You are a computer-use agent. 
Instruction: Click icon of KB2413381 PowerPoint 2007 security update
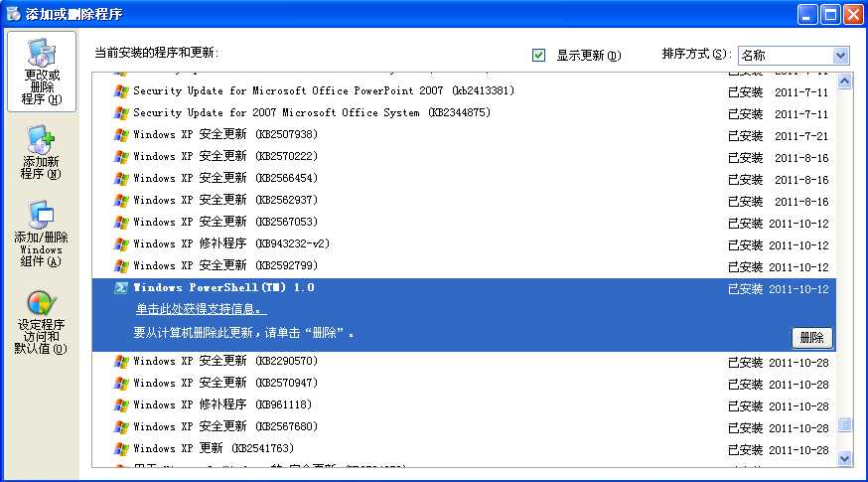tap(121, 90)
